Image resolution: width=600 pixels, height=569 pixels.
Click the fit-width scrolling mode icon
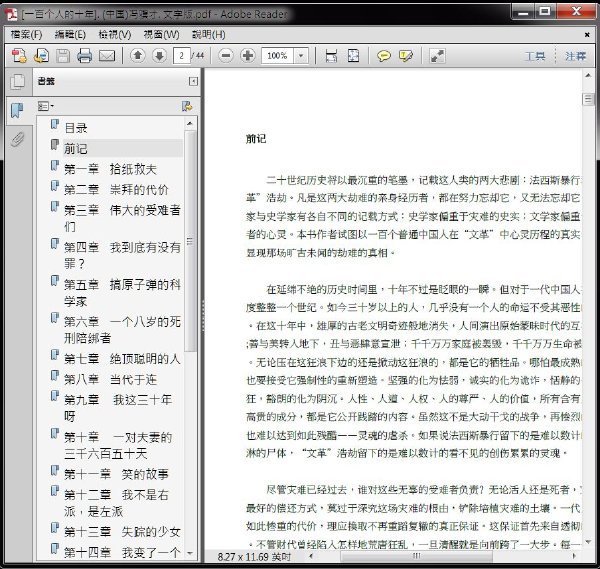click(x=331, y=56)
